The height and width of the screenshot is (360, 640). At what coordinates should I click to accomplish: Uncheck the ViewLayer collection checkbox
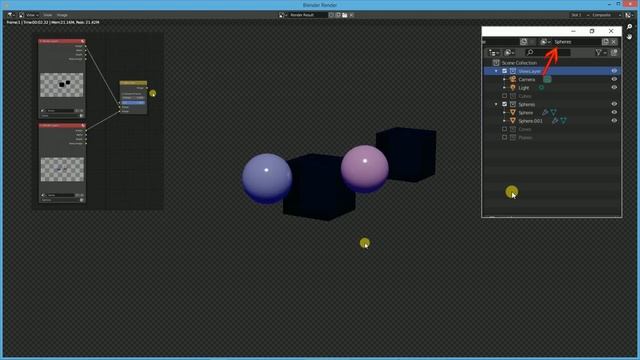click(x=504, y=71)
